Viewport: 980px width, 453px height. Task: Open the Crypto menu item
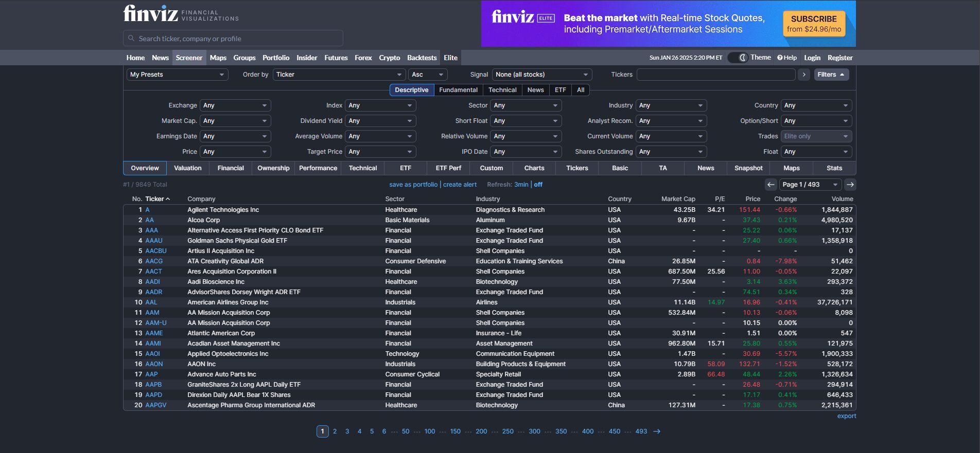(390, 58)
